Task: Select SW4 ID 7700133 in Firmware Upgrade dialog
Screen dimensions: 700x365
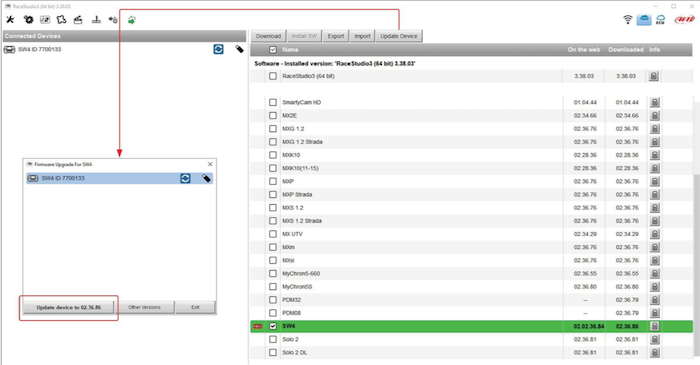Action: click(119, 178)
